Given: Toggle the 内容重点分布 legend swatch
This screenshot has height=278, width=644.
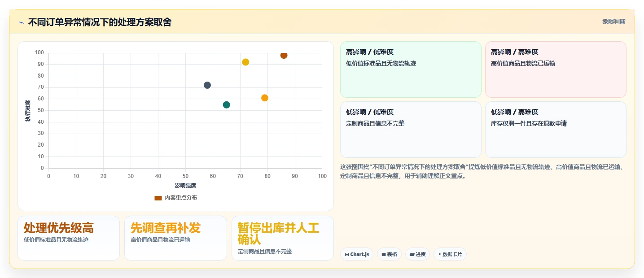Looking at the screenshot, I should pyautogui.click(x=158, y=198).
